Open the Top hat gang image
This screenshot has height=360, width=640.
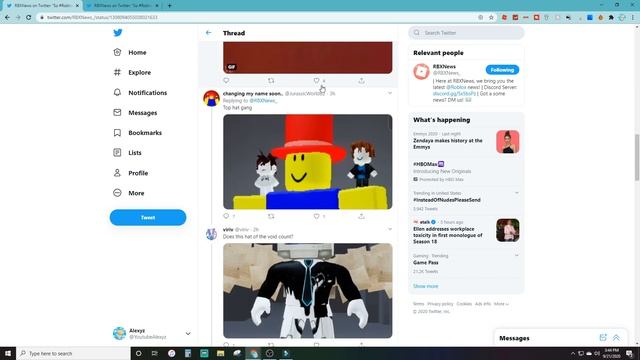point(308,162)
